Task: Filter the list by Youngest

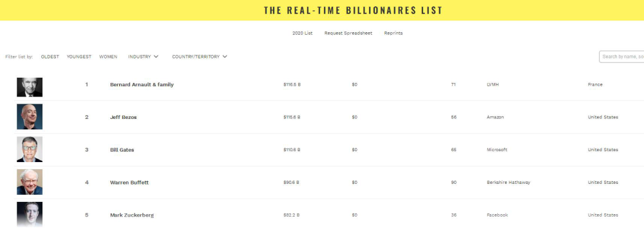Action: click(79, 57)
